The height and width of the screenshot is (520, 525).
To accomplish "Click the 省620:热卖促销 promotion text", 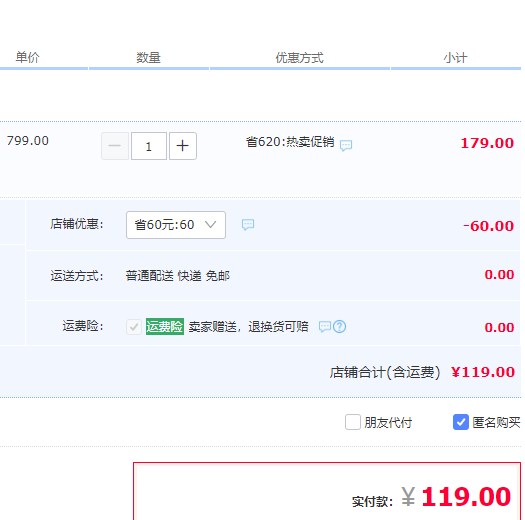I will pos(290,142).
